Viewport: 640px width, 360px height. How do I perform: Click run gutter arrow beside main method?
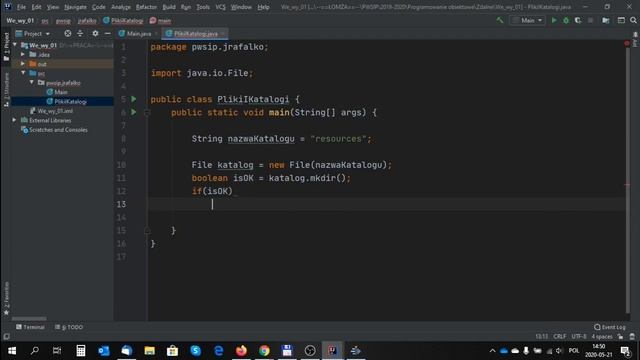(133, 112)
